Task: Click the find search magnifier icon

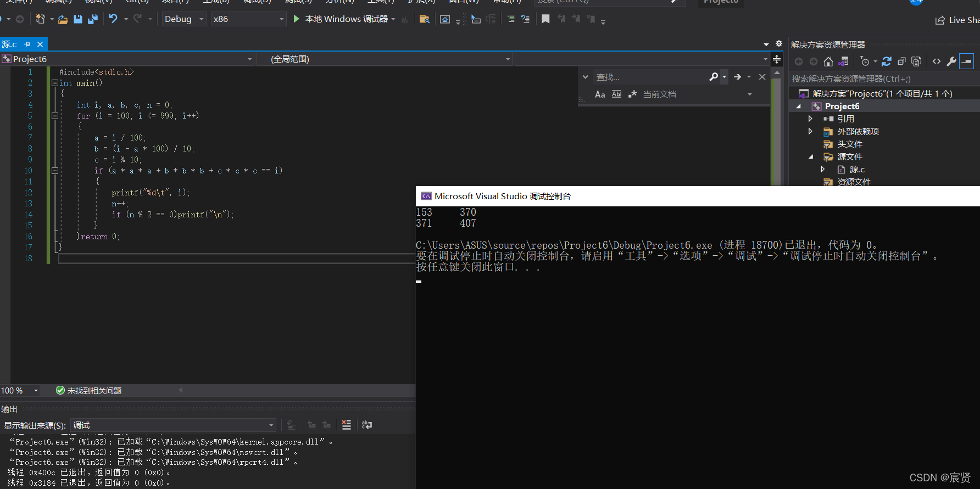Action: (714, 77)
